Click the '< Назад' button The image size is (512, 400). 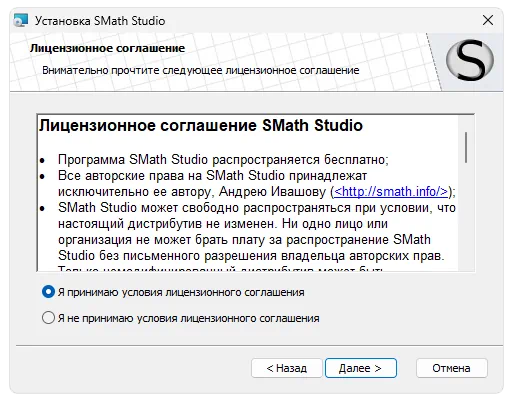(287, 368)
